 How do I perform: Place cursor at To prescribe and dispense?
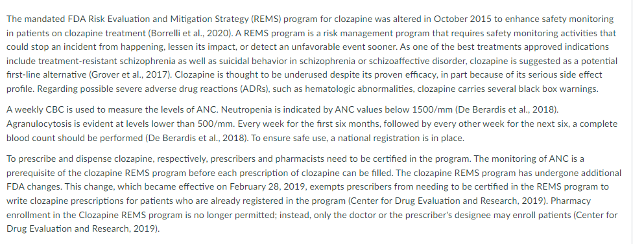pos(6,159)
